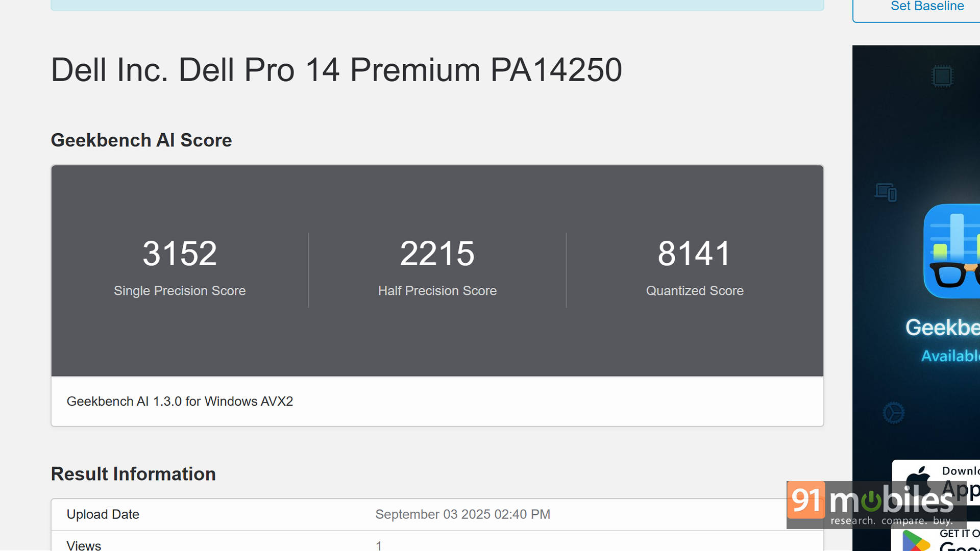Select the Quantized Score 8141
This screenshot has height=551, width=980.
pyautogui.click(x=694, y=254)
